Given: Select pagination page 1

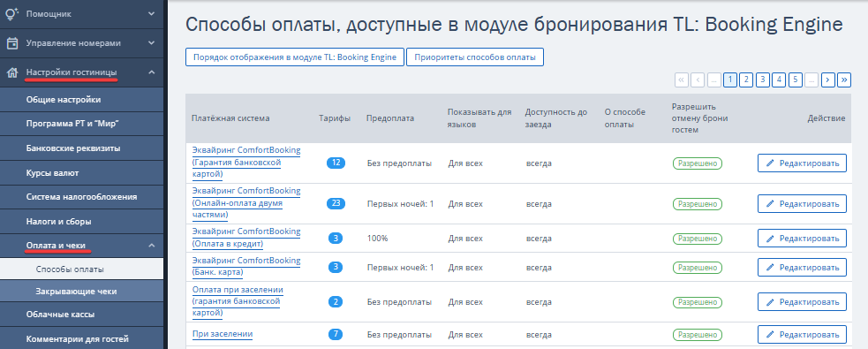Looking at the screenshot, I should [730, 80].
